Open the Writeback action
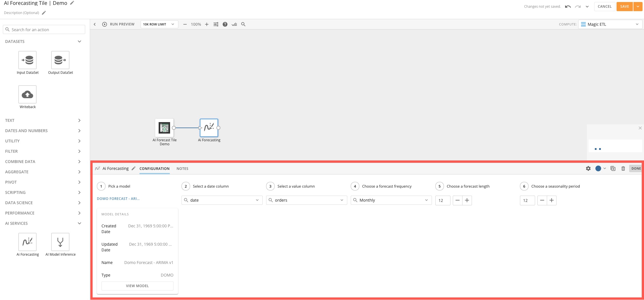 click(x=27, y=94)
